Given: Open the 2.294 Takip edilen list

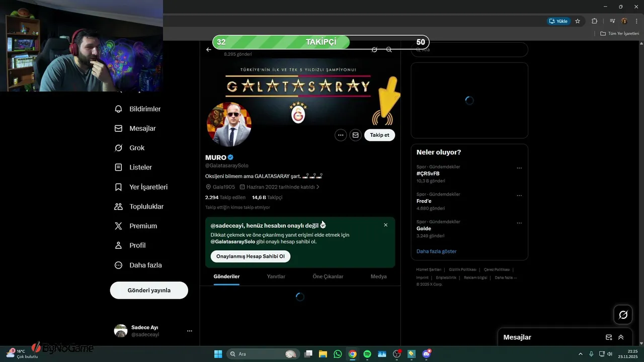Looking at the screenshot, I should pyautogui.click(x=225, y=198).
